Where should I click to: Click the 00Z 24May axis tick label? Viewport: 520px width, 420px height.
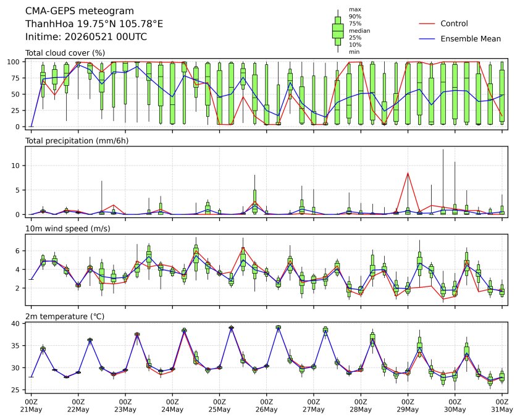[x=172, y=406]
